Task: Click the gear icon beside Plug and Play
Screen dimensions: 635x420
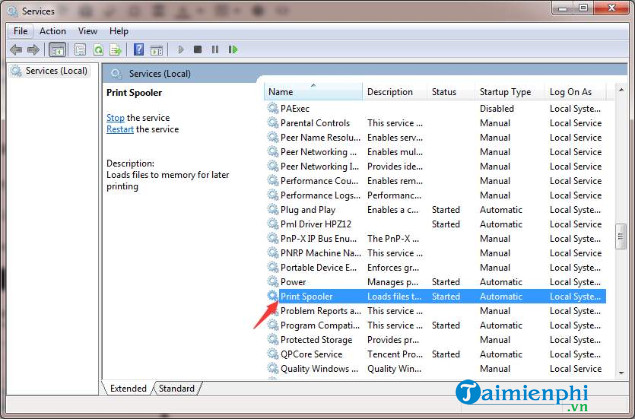Action: [x=273, y=209]
